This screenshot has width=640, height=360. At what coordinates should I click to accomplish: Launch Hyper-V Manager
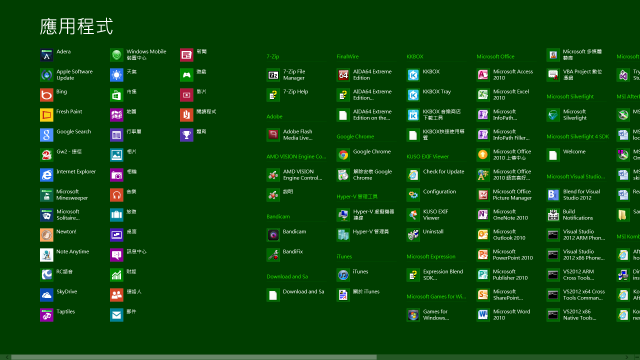pyautogui.click(x=343, y=235)
